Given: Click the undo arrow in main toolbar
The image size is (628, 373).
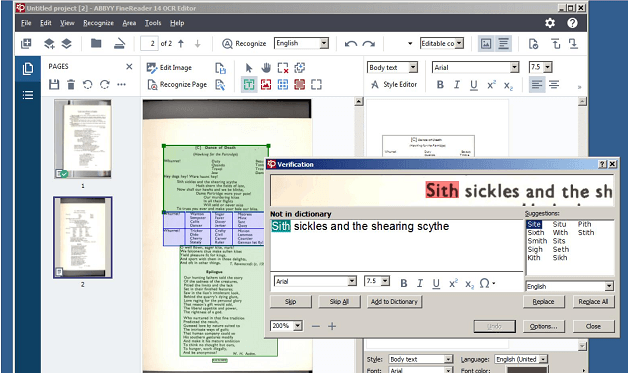Looking at the screenshot, I should [x=351, y=44].
